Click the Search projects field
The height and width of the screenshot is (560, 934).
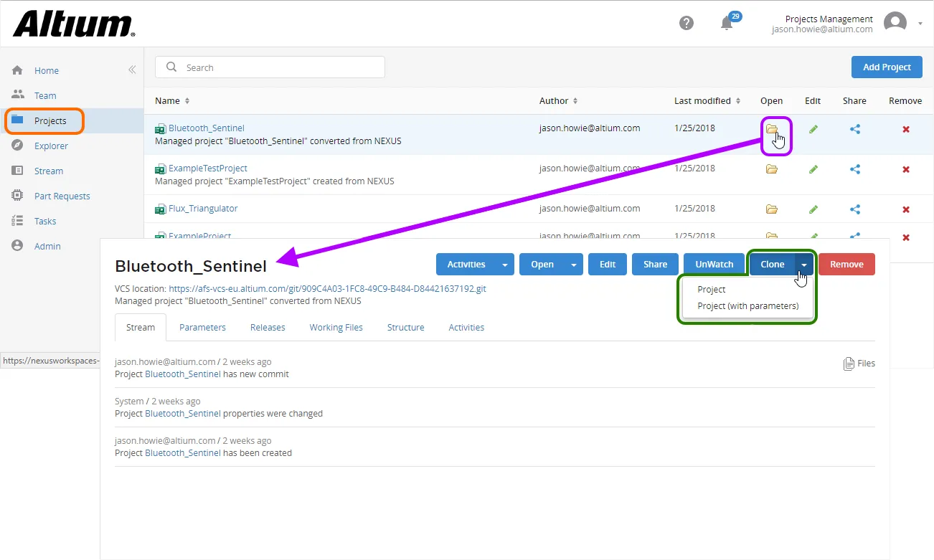[x=270, y=67]
